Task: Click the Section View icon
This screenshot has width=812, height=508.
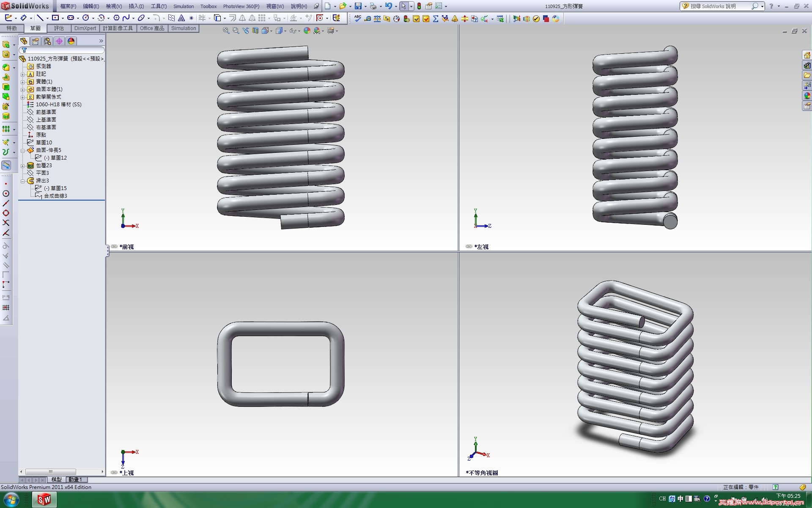Action: (255, 30)
